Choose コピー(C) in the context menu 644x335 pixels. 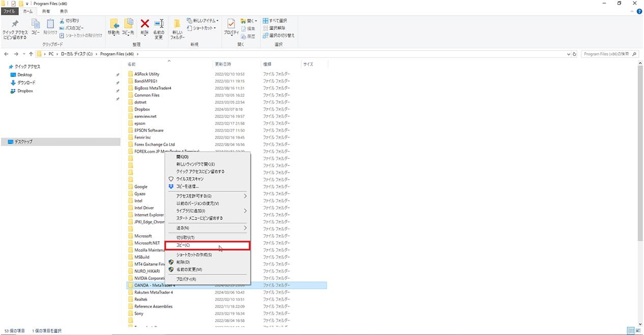tap(208, 245)
